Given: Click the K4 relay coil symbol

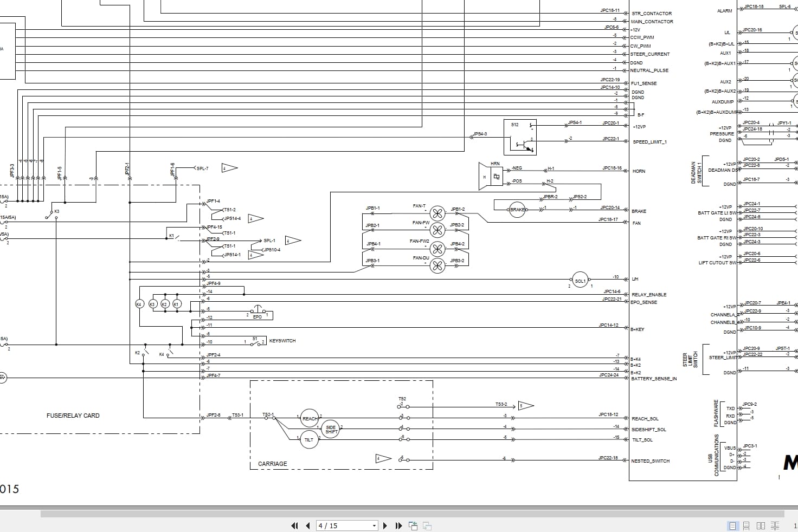Looking at the screenshot, I should tap(139, 304).
